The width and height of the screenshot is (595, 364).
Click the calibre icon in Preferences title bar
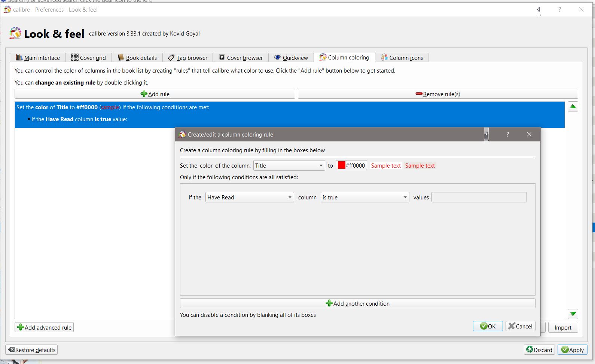tap(7, 9)
